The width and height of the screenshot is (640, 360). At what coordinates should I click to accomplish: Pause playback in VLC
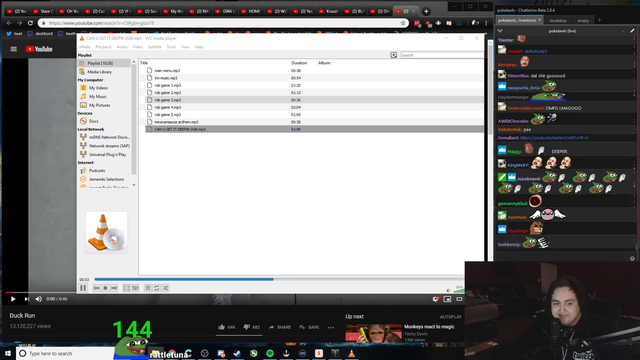point(83,288)
